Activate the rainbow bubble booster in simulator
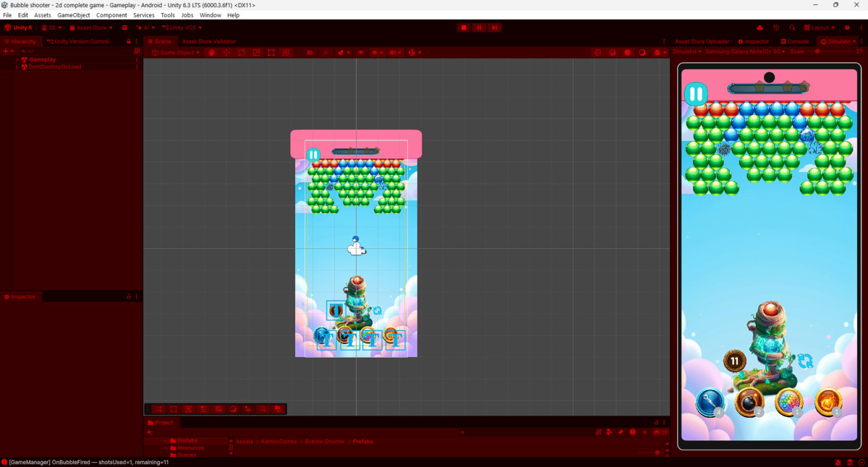 789,402
